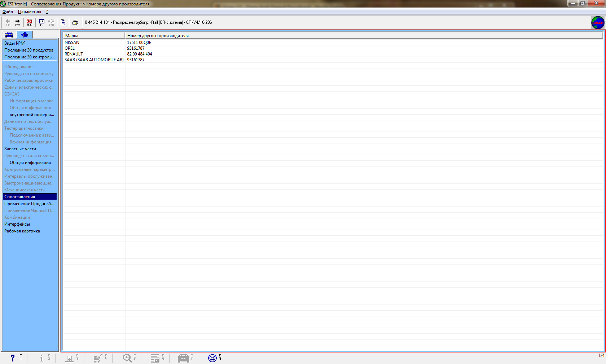
Task: Open Применение Прод.=>А... item
Action: (x=30, y=204)
